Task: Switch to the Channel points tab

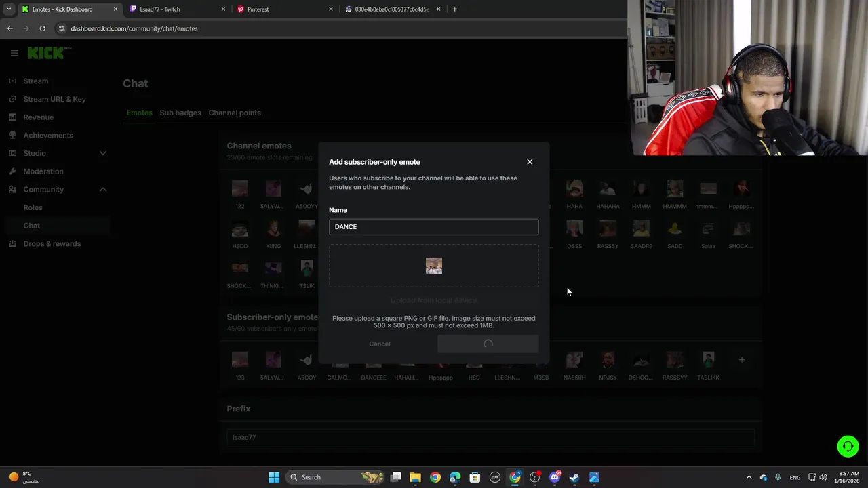Action: 235,113
